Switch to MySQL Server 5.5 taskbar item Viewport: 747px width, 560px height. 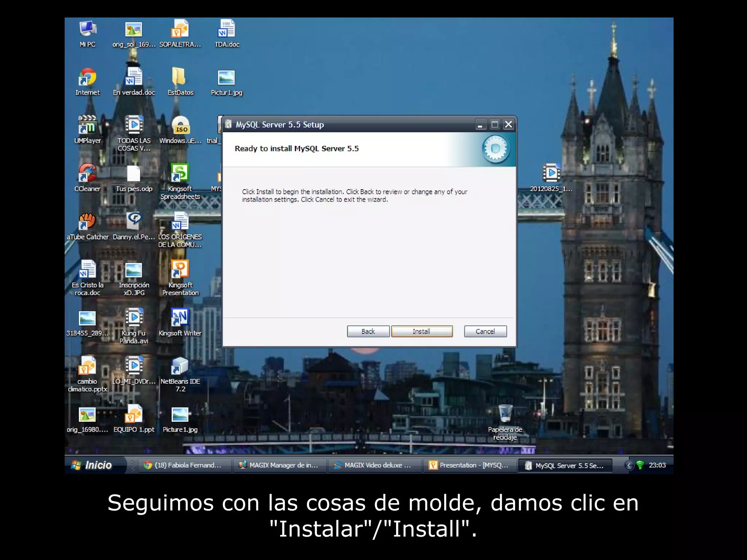coord(565,466)
